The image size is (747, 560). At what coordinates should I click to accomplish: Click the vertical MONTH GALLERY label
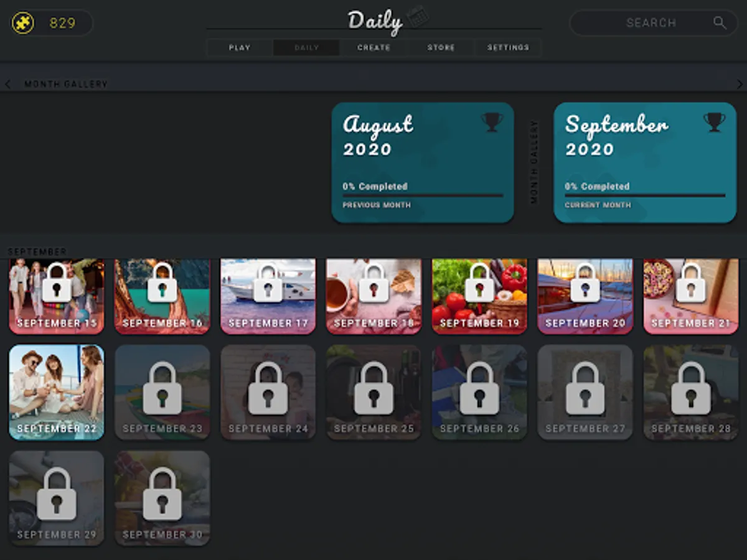(534, 162)
